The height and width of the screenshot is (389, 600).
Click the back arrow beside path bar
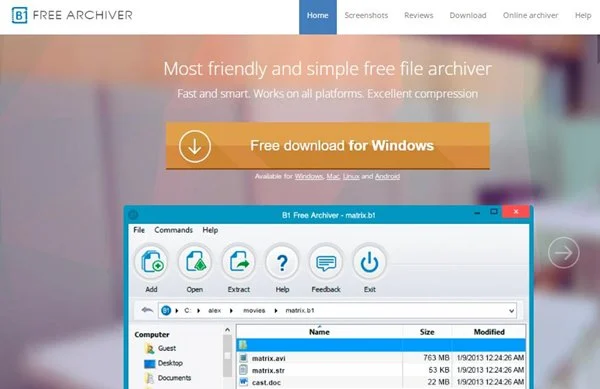tap(147, 310)
